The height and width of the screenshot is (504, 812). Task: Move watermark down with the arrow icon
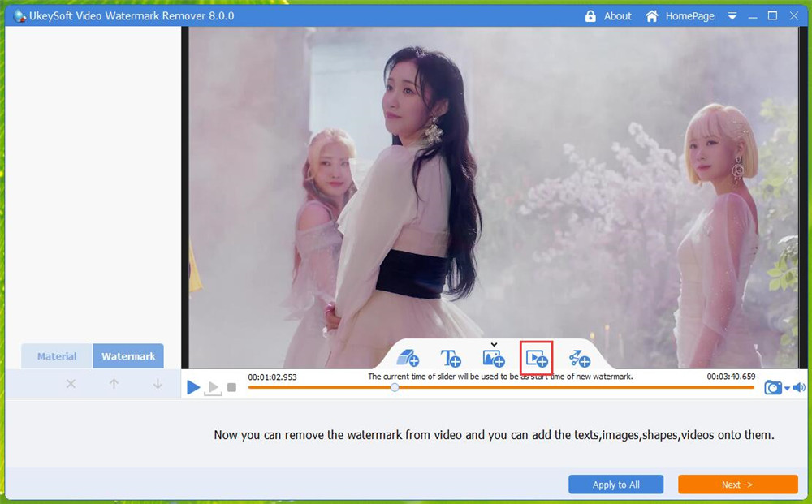pos(157,384)
